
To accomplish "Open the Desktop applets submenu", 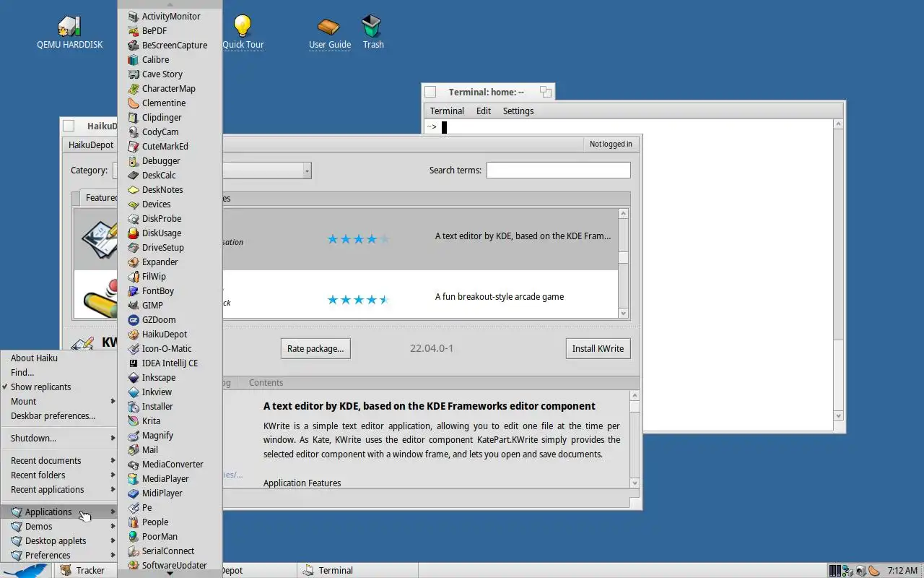I will [x=59, y=540].
